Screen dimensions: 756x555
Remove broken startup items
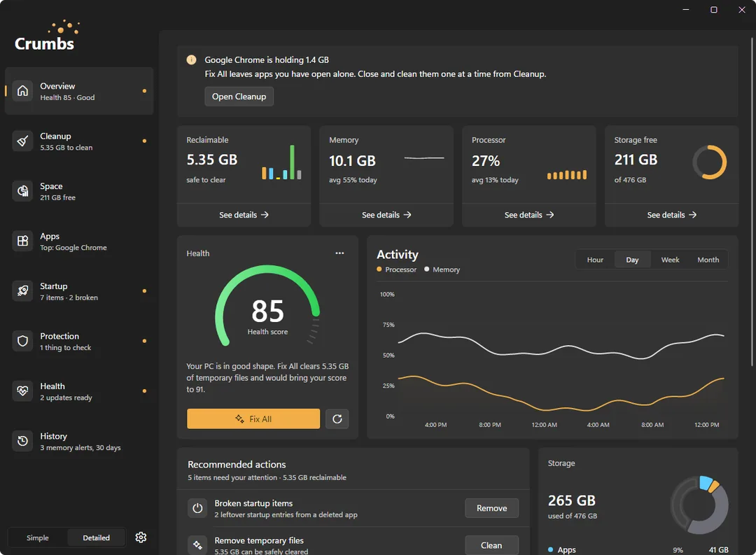492,508
